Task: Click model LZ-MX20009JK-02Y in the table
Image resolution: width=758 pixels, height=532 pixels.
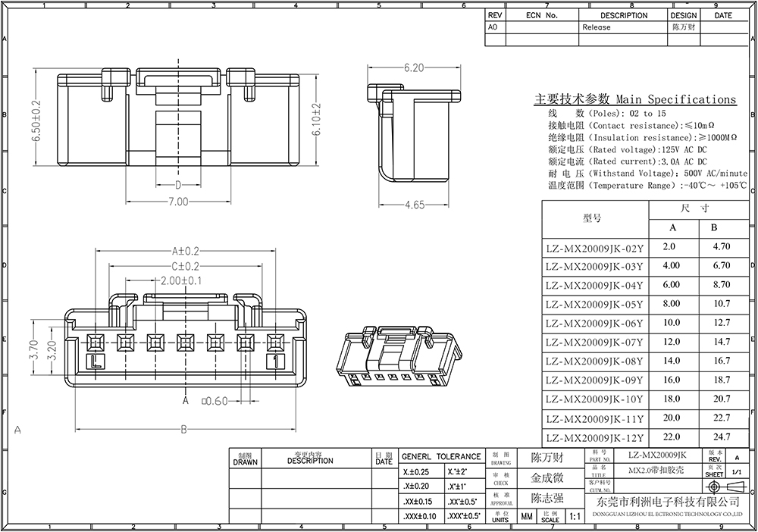Action: pyautogui.click(x=594, y=247)
